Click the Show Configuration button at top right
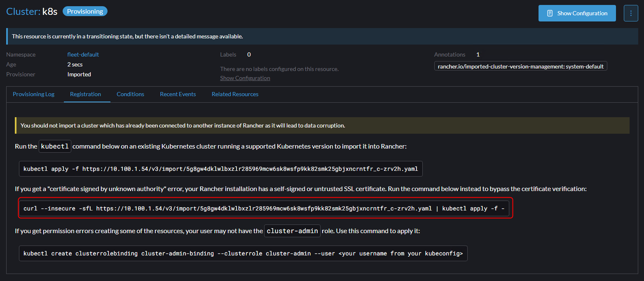The image size is (644, 281). pos(577,13)
